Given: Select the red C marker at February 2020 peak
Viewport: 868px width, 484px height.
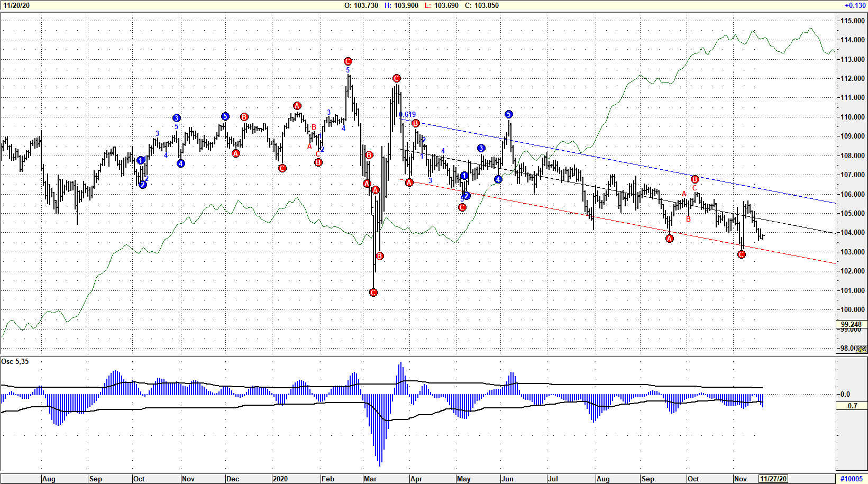Looking at the screenshot, I should coord(348,61).
